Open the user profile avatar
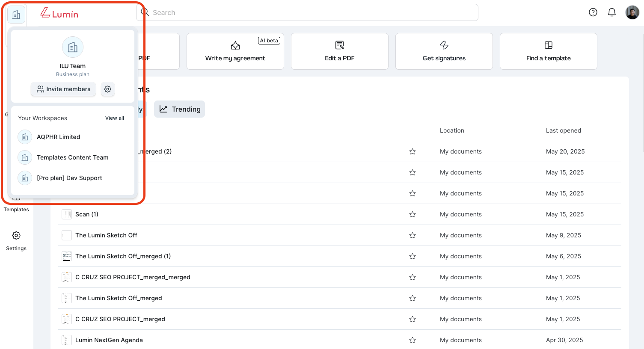644x349 pixels. (x=632, y=12)
